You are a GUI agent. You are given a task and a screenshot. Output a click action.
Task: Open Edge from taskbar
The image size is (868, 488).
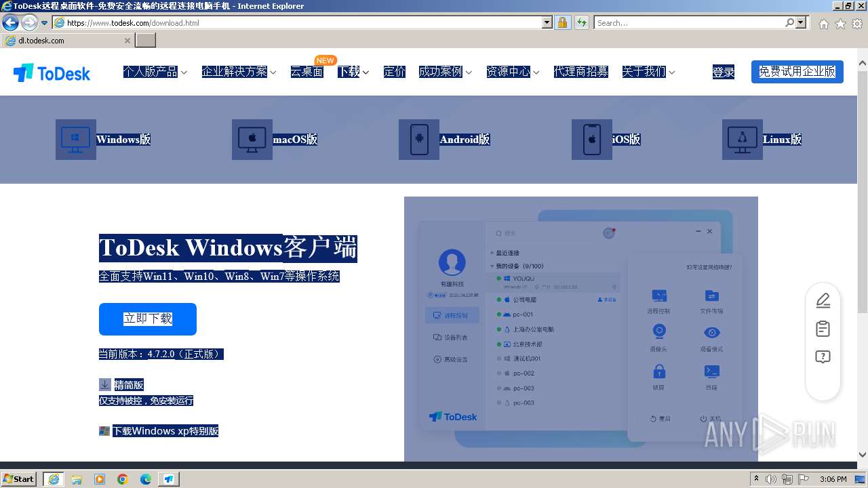coord(146,479)
